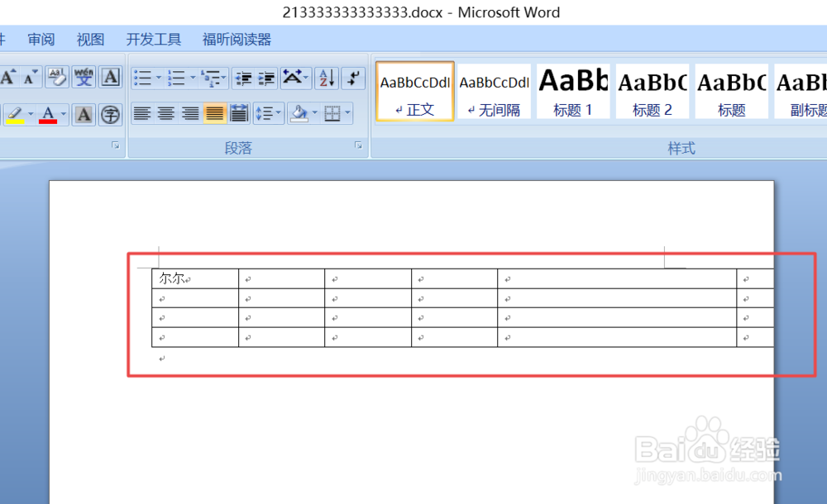Screen dimensions: 827x504
Task: Increase paragraph indent
Action: point(266,78)
